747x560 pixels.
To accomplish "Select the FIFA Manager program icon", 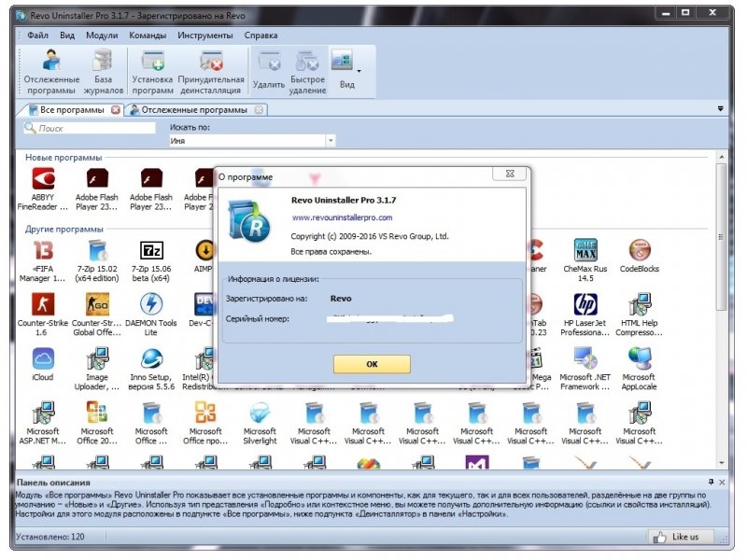I will 43,261.
